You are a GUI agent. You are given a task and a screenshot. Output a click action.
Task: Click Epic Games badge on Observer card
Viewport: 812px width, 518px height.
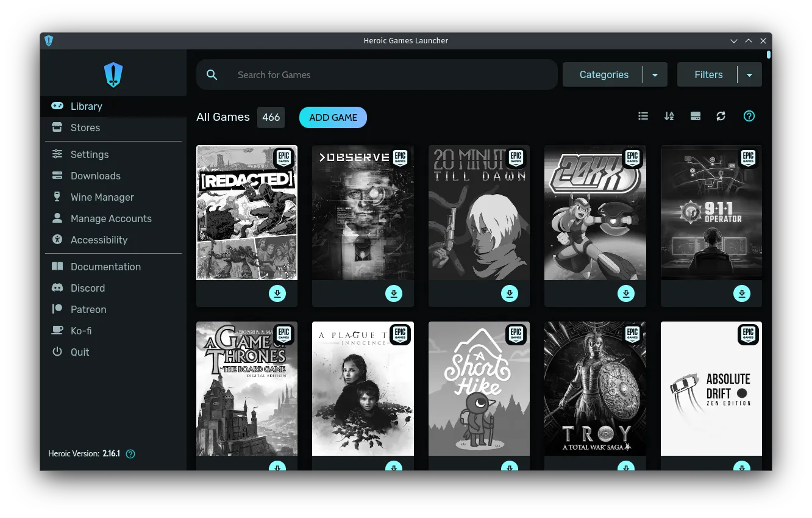coord(400,158)
